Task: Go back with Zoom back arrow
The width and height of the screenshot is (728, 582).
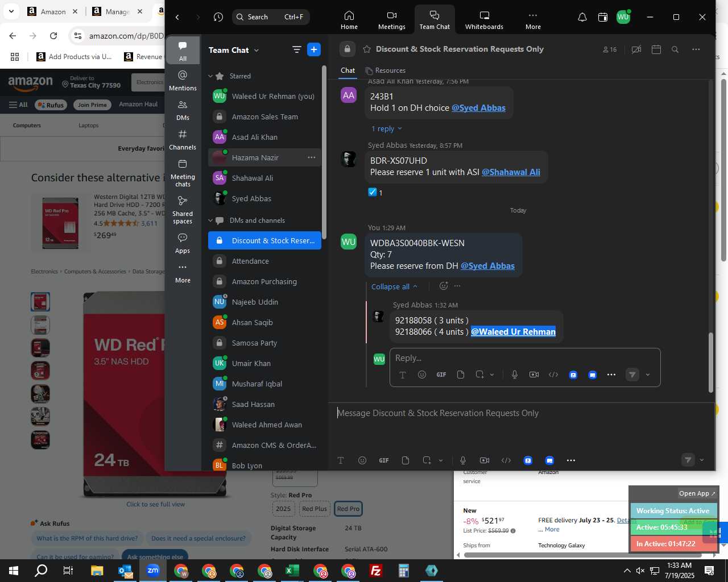Action: [177, 17]
